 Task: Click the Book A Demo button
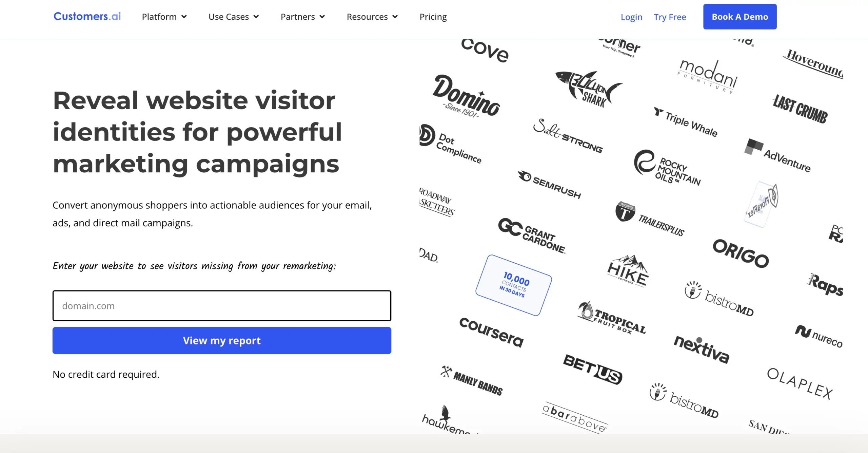[x=740, y=16]
